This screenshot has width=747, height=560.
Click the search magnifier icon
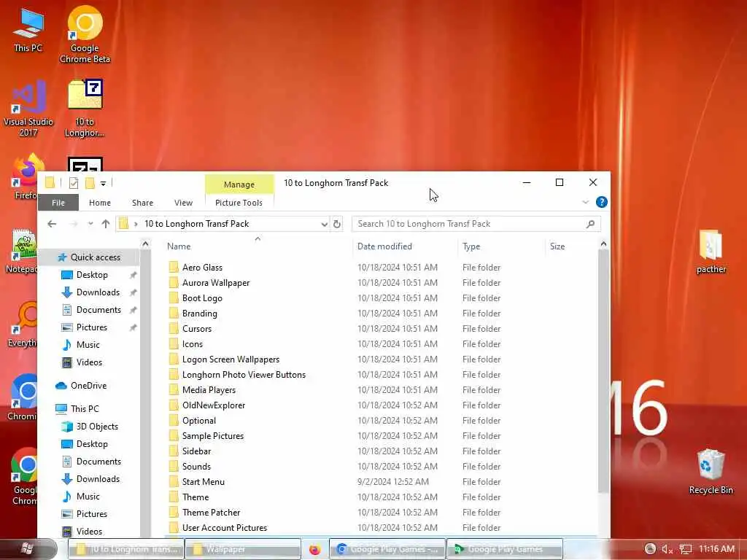point(591,224)
